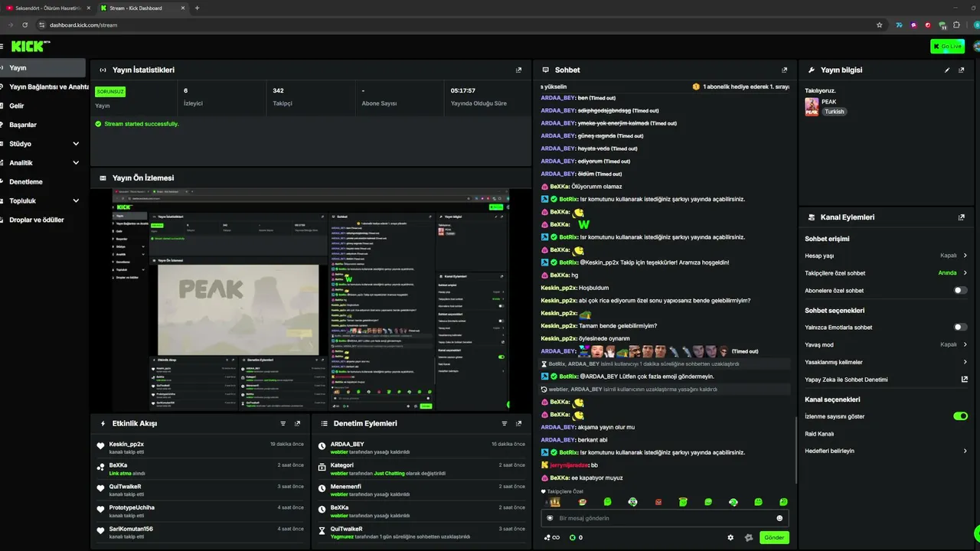Edit stream info with pencil icon

click(947, 70)
